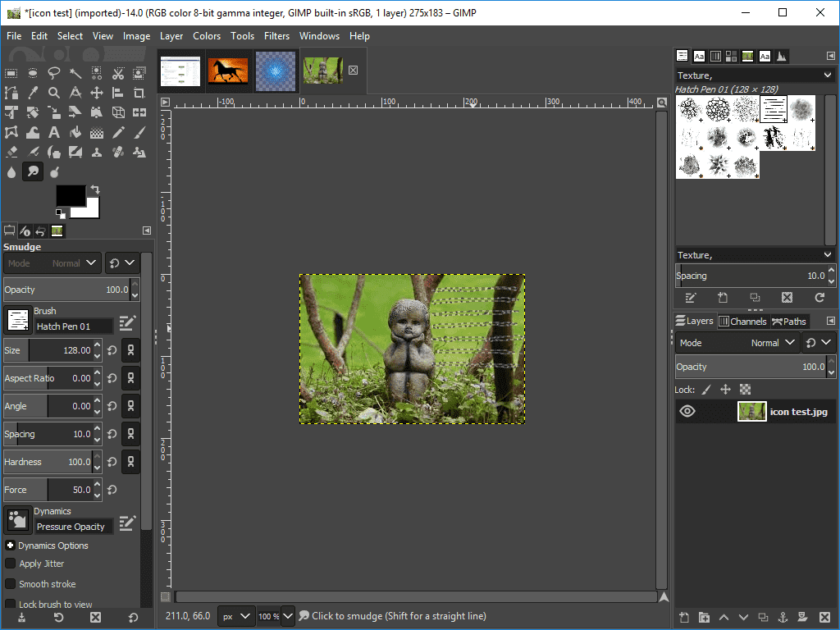Image resolution: width=840 pixels, height=630 pixels.
Task: Switch to the horse image tab thumbnail
Action: tap(227, 71)
